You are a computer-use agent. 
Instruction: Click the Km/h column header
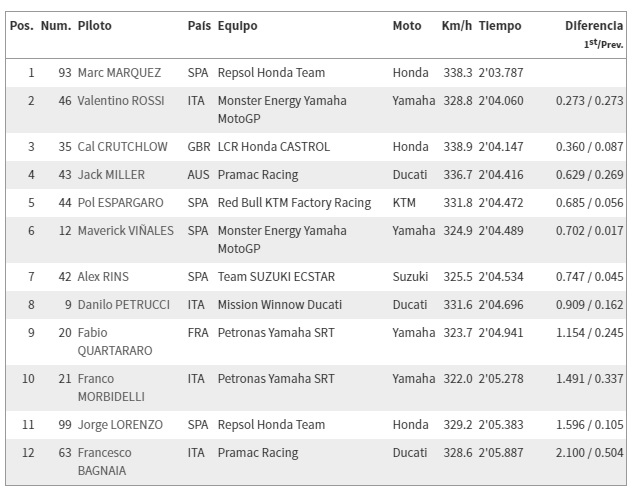456,26
